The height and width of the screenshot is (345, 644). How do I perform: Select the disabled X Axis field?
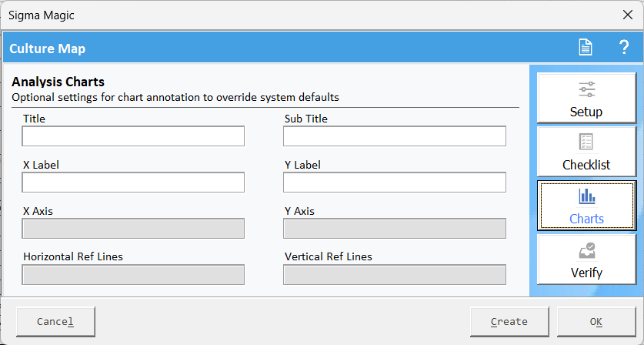pyautogui.click(x=133, y=229)
